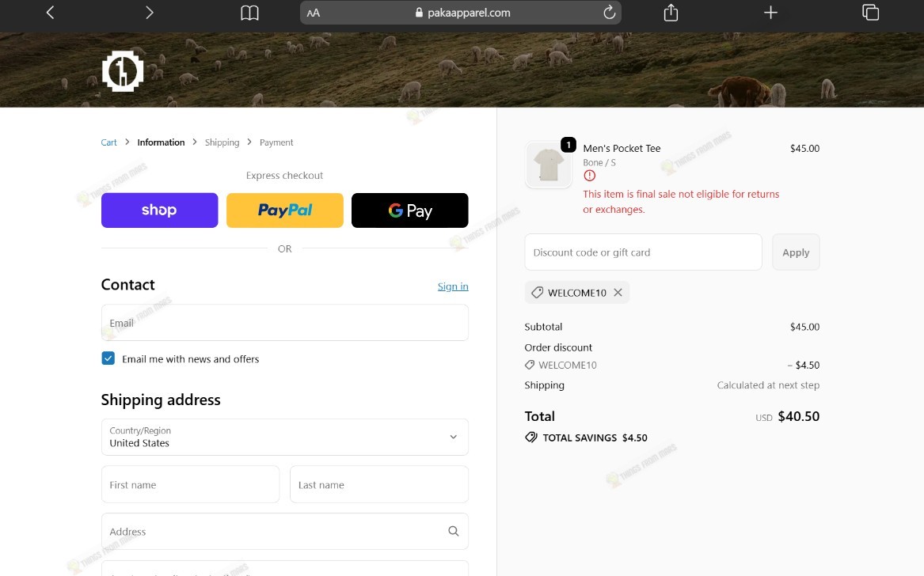Return to Cart breadcrumb
This screenshot has height=576, width=924.
tap(108, 142)
